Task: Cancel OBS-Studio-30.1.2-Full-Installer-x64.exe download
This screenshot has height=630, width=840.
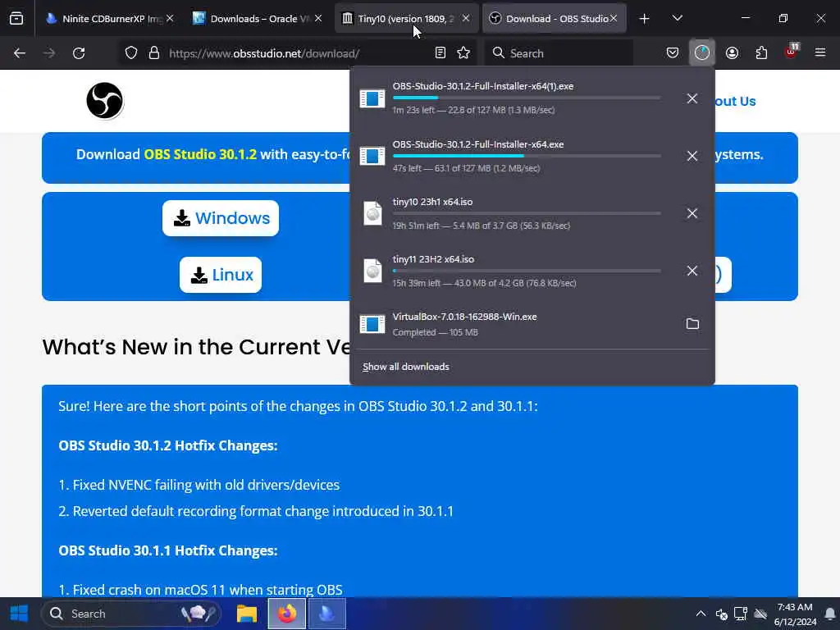Action: [692, 156]
